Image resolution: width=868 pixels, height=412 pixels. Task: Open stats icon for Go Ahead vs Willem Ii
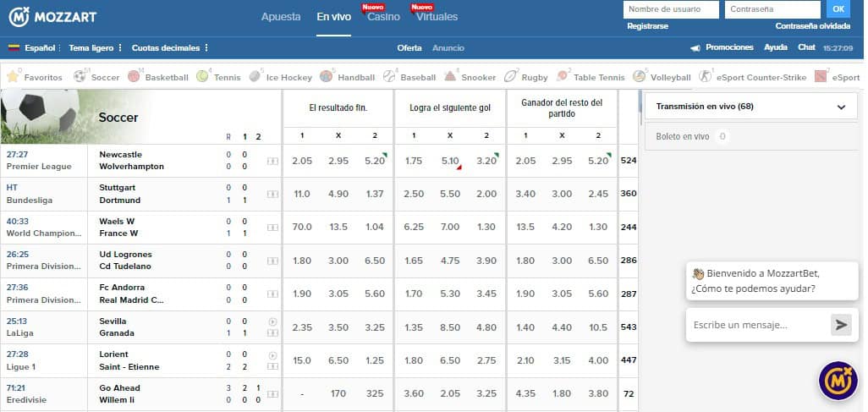point(272,394)
